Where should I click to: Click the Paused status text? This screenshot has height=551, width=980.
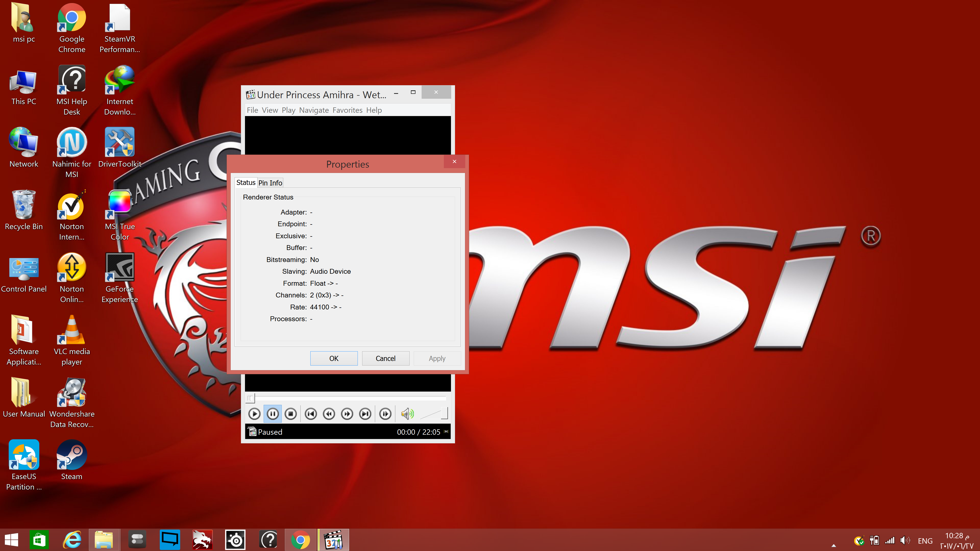click(270, 432)
